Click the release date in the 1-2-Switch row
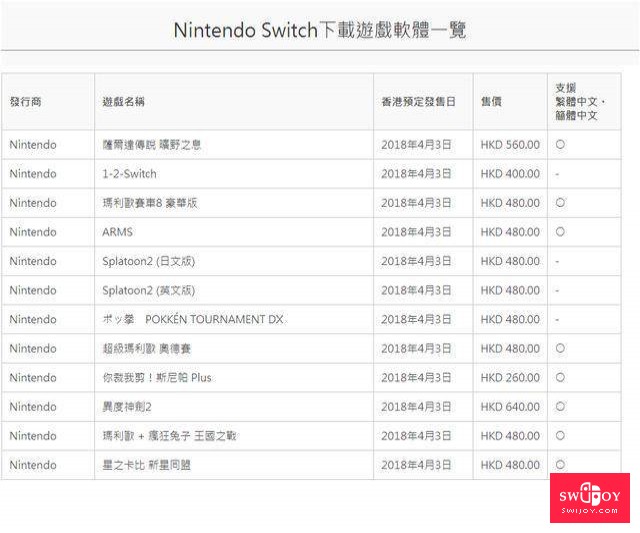 416,174
